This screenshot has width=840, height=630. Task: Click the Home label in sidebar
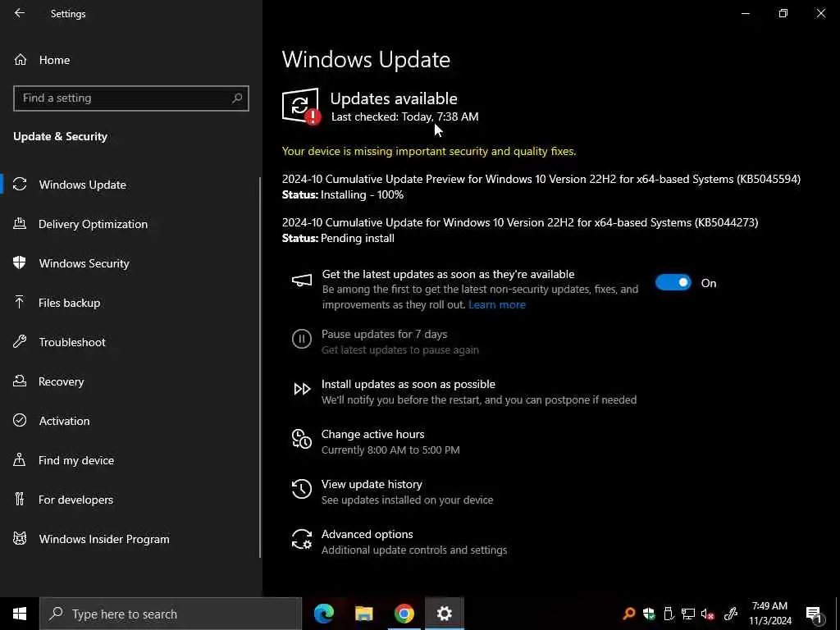click(x=54, y=60)
